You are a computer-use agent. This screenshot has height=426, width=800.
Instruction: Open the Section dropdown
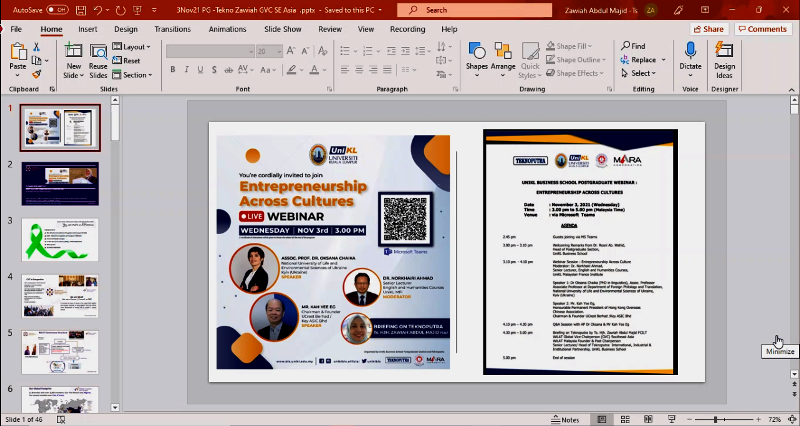pyautogui.click(x=136, y=75)
